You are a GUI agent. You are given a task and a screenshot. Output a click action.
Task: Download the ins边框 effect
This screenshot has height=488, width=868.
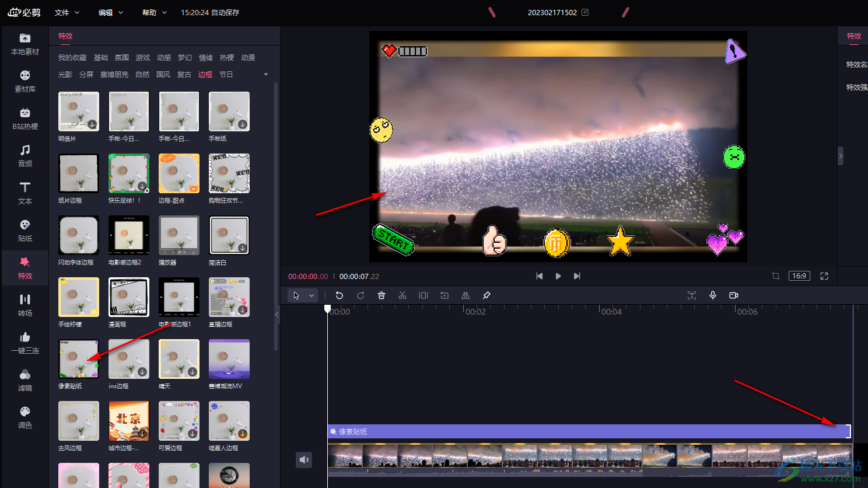(x=142, y=372)
